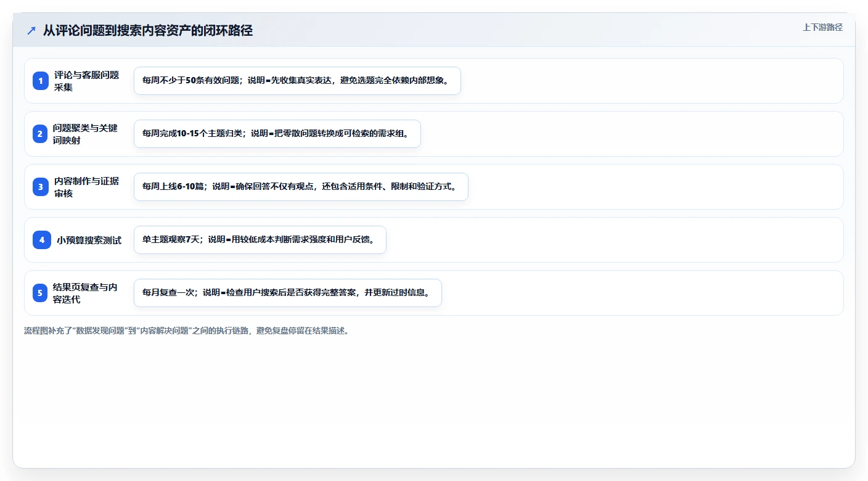The width and height of the screenshot is (868, 481).
Task: Click the 每周完成10-15个主题归类 description box
Action: (277, 134)
